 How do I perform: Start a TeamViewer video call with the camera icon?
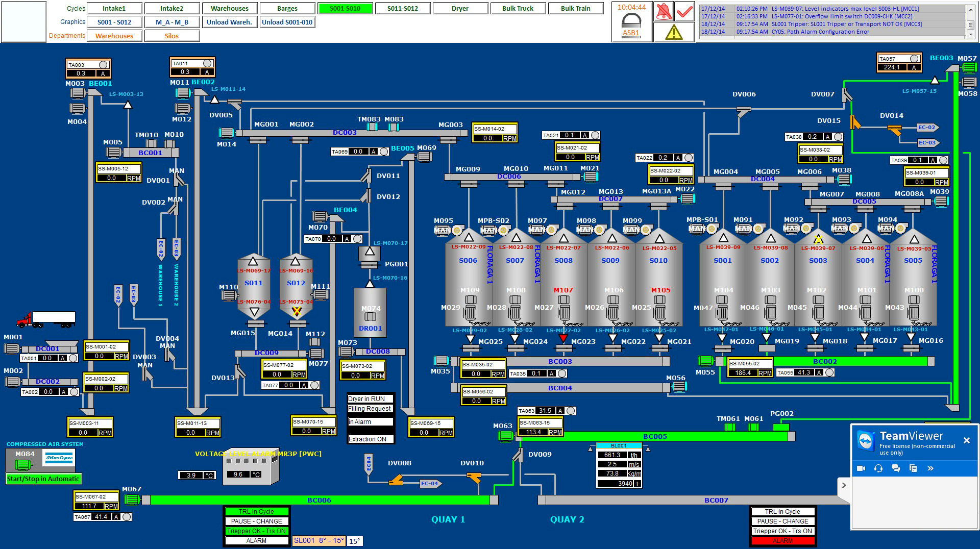[x=861, y=468]
